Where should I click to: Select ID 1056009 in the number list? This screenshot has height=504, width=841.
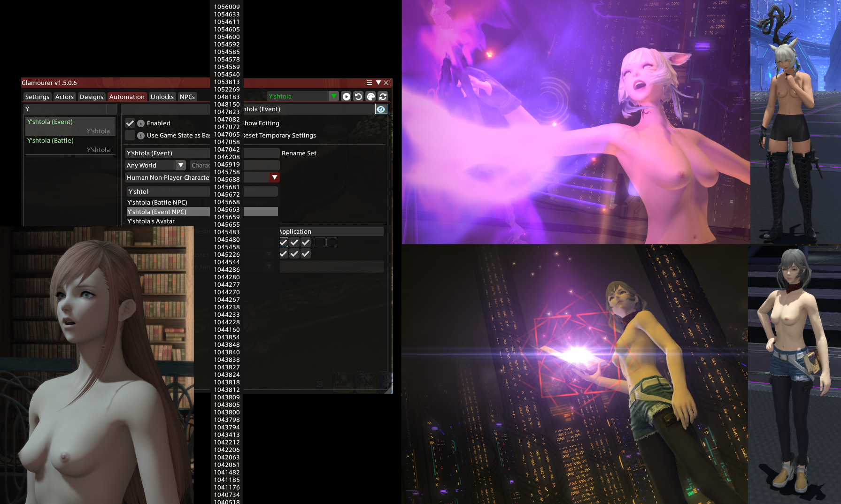(x=227, y=7)
